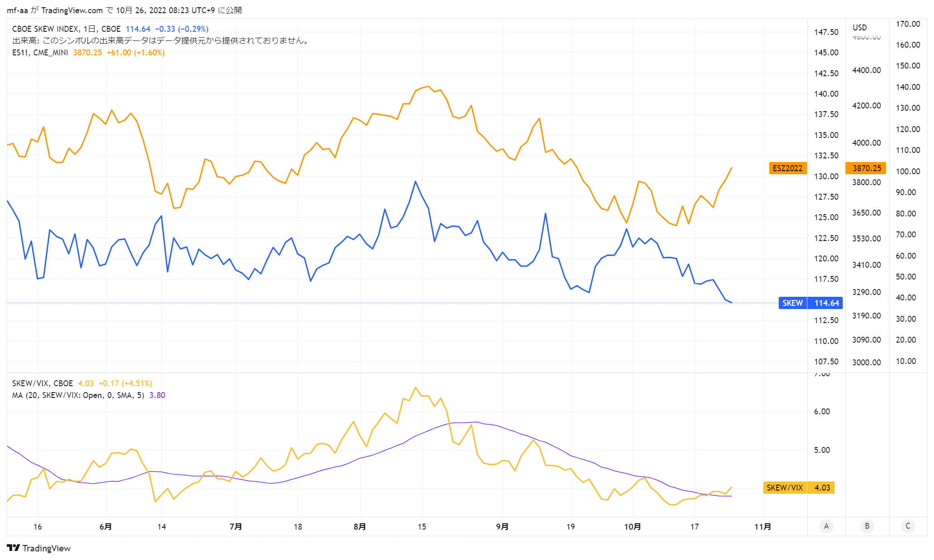Click the blue SKEW price label
The width and height of the screenshot is (934, 560).
coord(792,303)
